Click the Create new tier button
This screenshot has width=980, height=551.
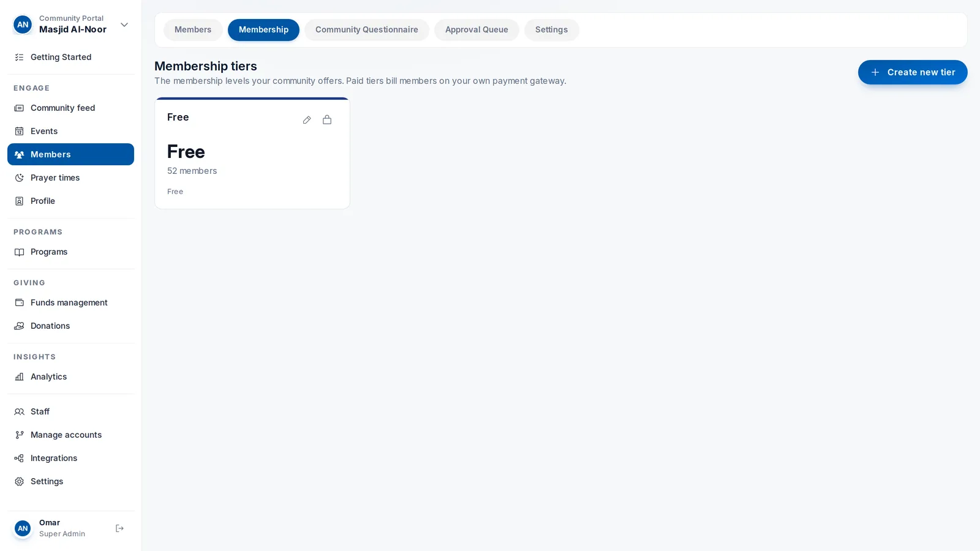(913, 72)
